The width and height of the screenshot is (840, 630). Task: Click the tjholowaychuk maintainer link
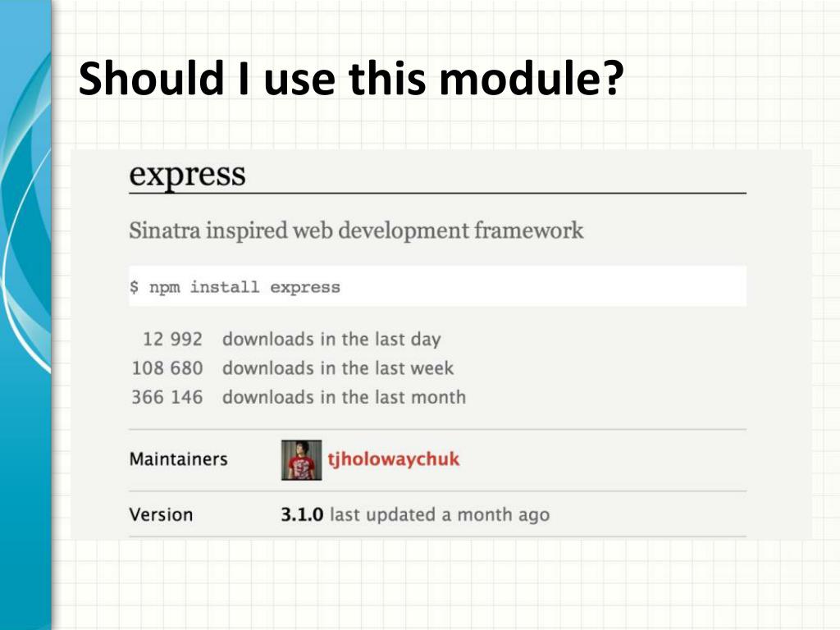pos(393,459)
